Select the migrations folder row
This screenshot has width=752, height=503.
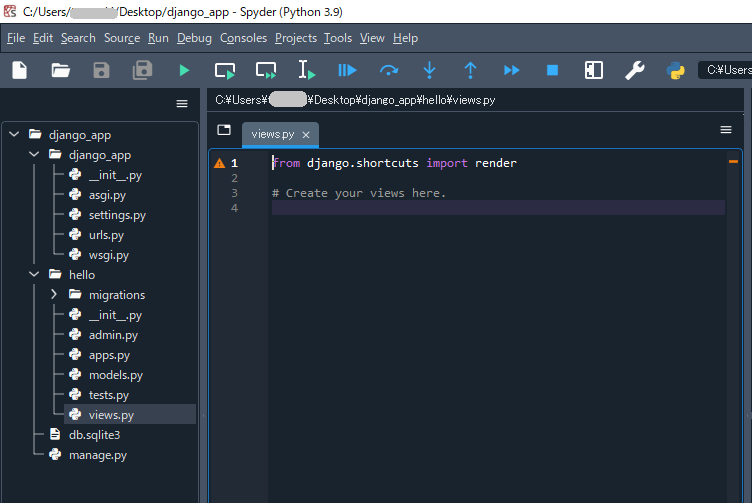[x=117, y=295]
